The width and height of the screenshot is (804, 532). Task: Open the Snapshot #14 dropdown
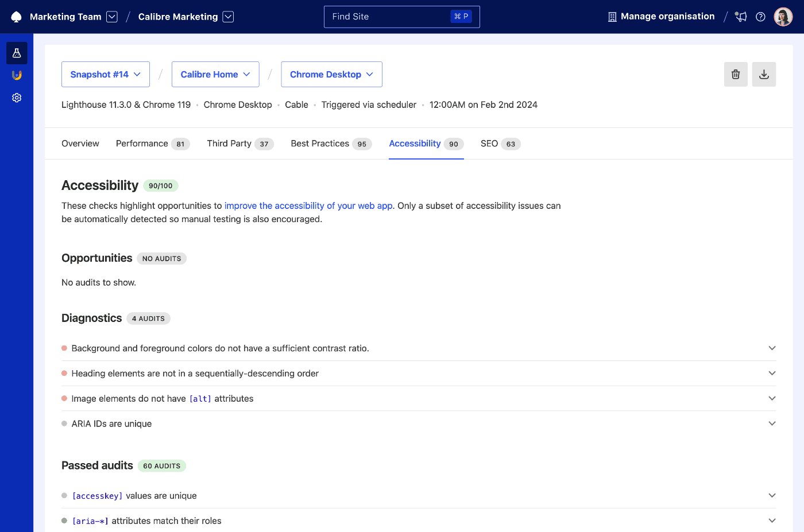click(105, 74)
